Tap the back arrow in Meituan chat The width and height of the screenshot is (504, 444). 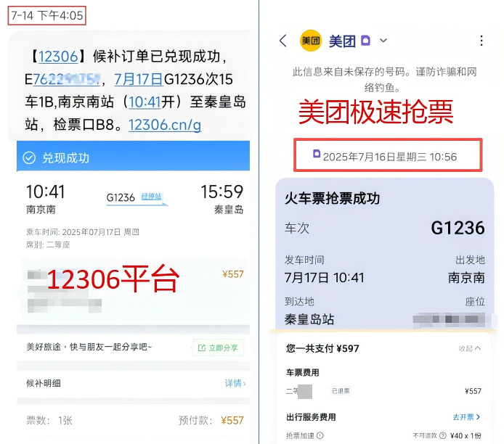click(x=283, y=41)
